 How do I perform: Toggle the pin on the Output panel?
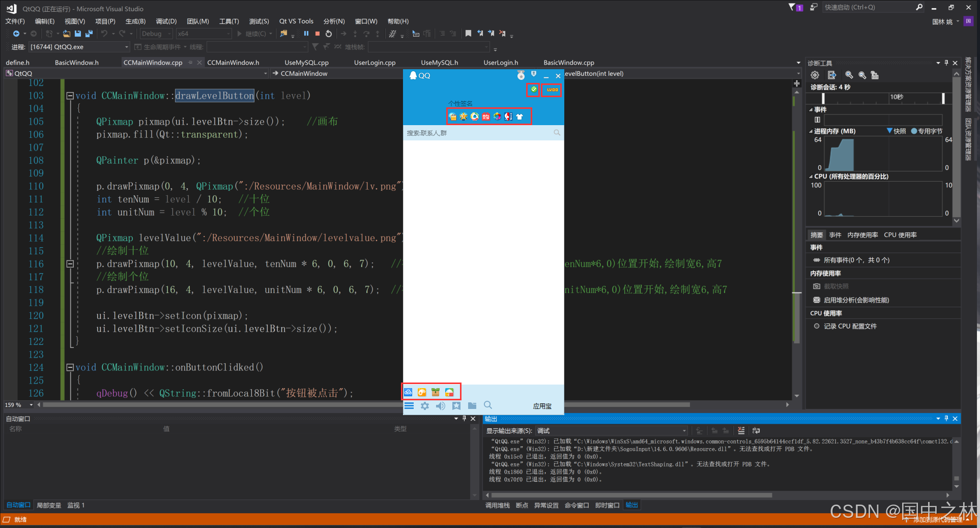(946, 419)
